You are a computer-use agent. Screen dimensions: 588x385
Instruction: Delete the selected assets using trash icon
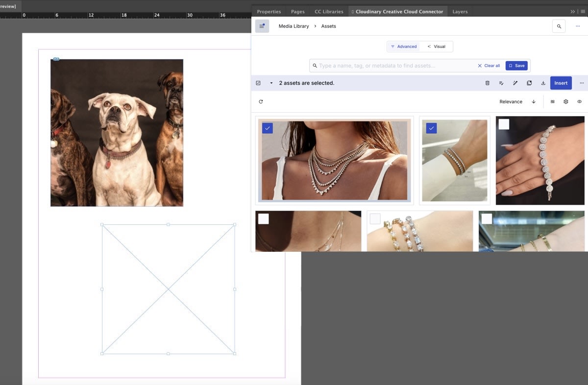[x=487, y=83]
